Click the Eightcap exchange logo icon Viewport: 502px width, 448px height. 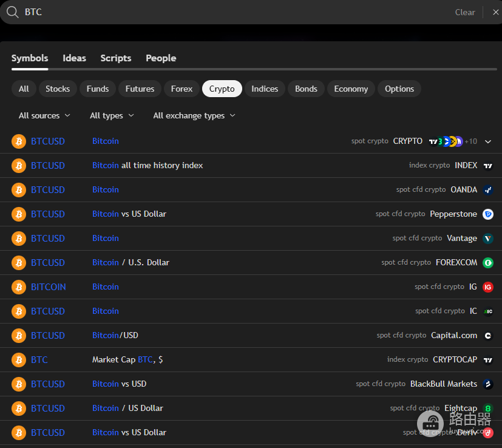tap(488, 409)
